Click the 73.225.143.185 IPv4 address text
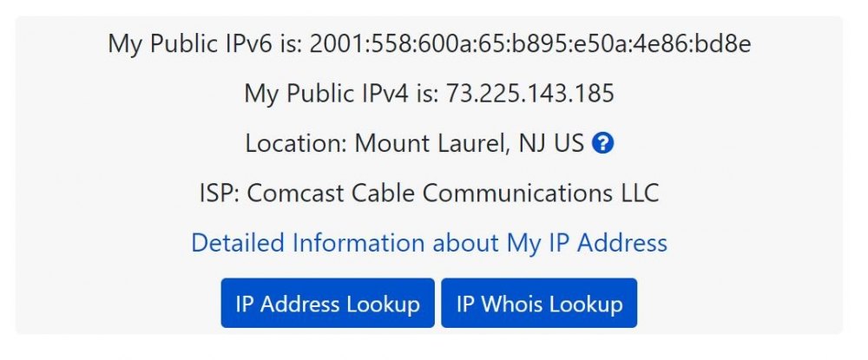This screenshot has height=360, width=868. click(530, 94)
